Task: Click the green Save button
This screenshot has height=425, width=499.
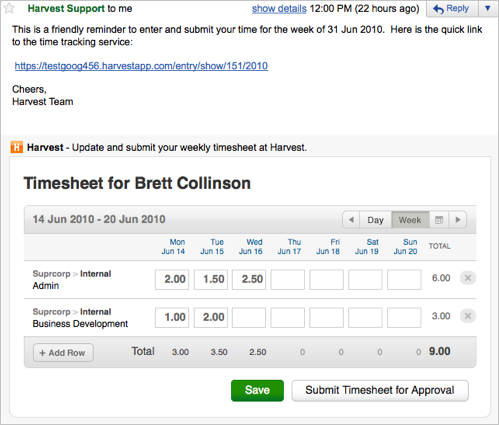Action: point(257,390)
